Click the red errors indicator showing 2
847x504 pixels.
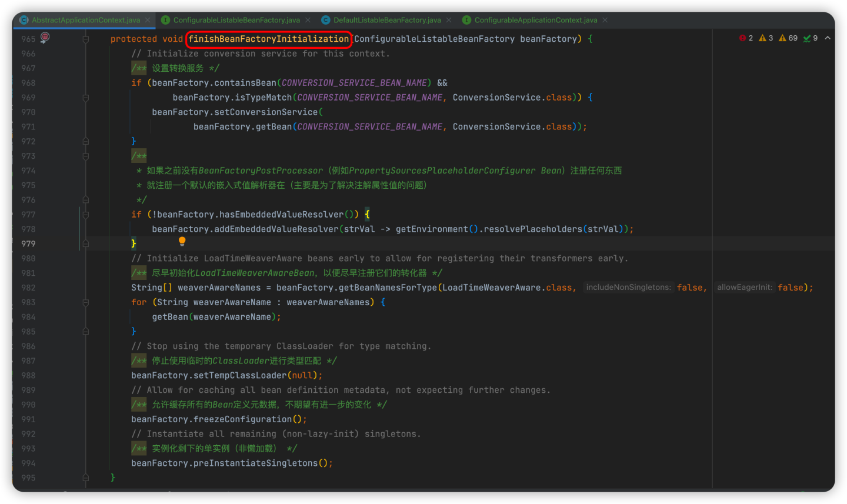[x=746, y=38]
